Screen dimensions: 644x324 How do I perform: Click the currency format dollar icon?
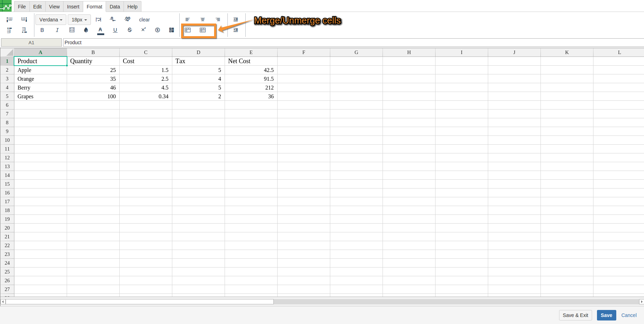click(x=158, y=30)
